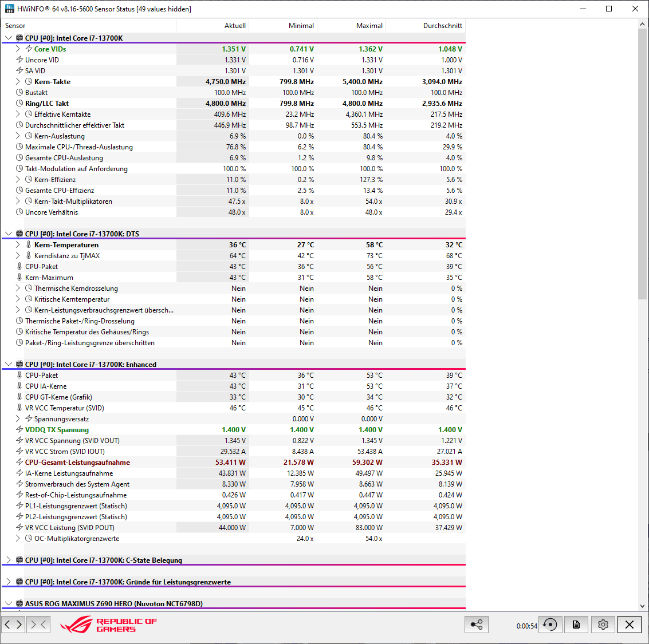Click the share network icon button
Image resolution: width=649 pixels, height=644 pixels.
(x=477, y=625)
